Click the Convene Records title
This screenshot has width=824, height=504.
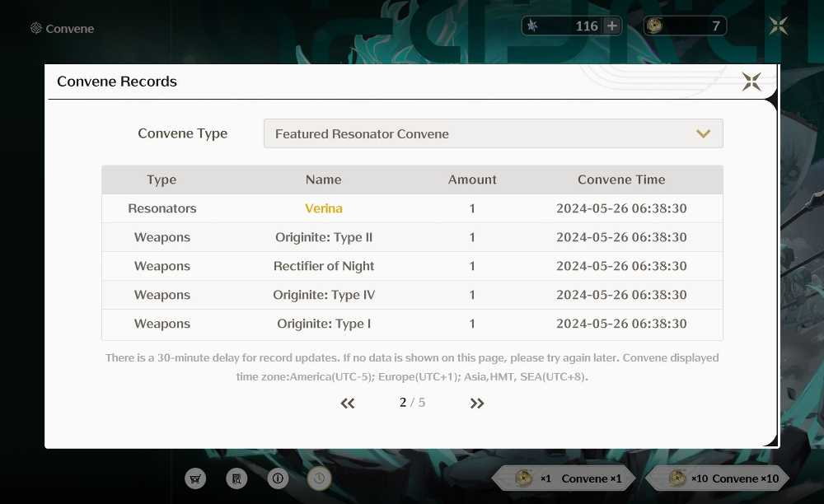click(117, 82)
